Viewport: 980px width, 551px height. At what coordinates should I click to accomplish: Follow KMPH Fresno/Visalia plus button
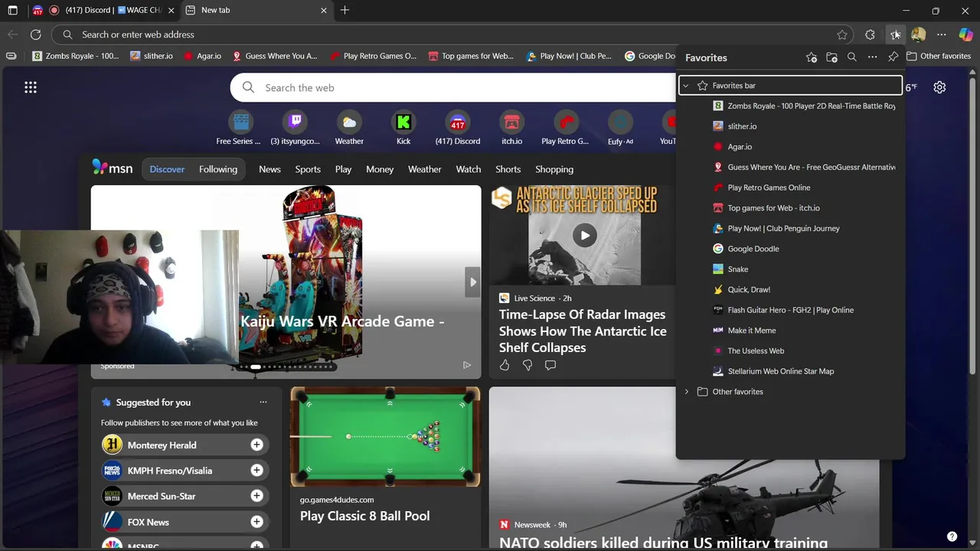(x=256, y=471)
